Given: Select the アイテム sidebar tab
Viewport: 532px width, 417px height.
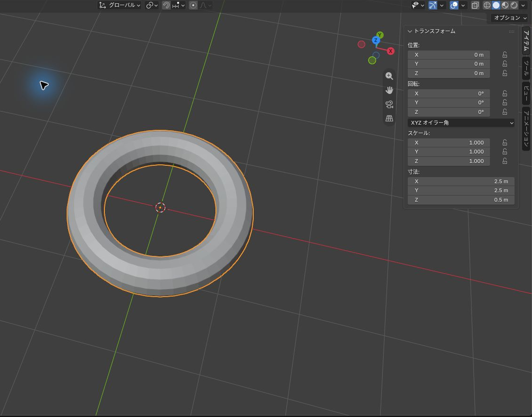Looking at the screenshot, I should click(526, 41).
